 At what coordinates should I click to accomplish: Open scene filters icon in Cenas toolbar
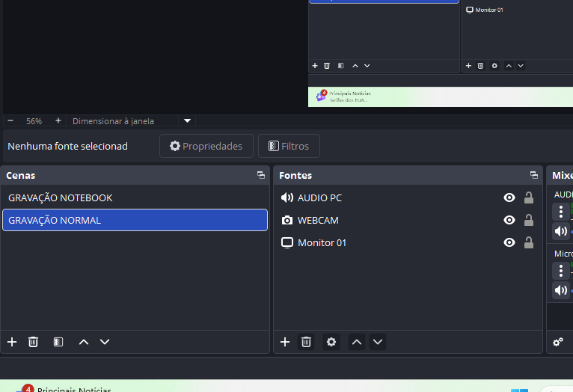click(58, 342)
